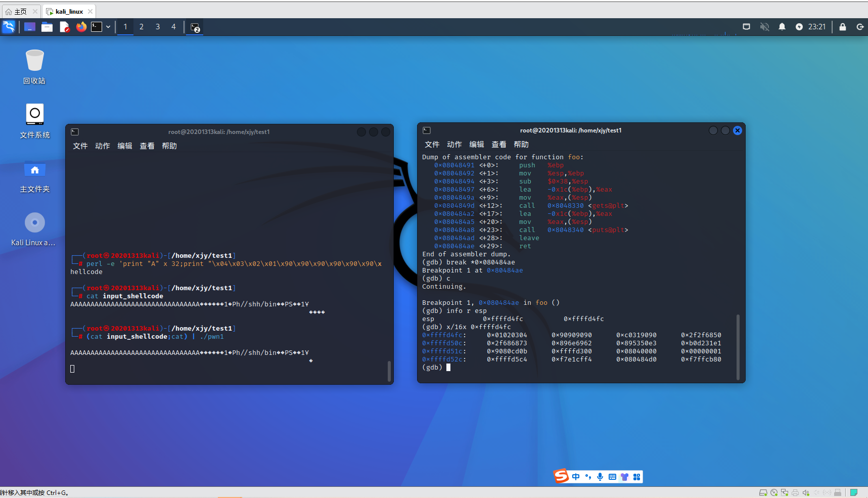The width and height of the screenshot is (868, 498).
Task: Click the VM hard disk status icon
Action: 763,493
